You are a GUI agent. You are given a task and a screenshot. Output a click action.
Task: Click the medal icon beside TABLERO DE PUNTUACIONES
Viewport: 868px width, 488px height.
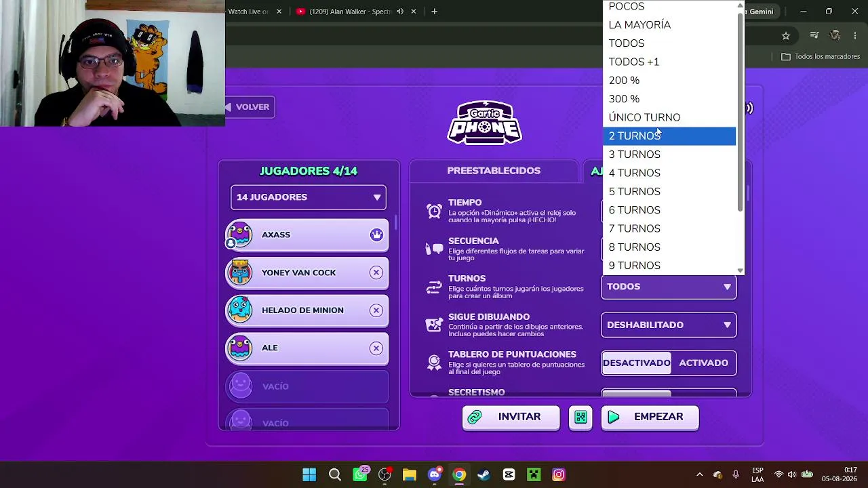pos(434,363)
